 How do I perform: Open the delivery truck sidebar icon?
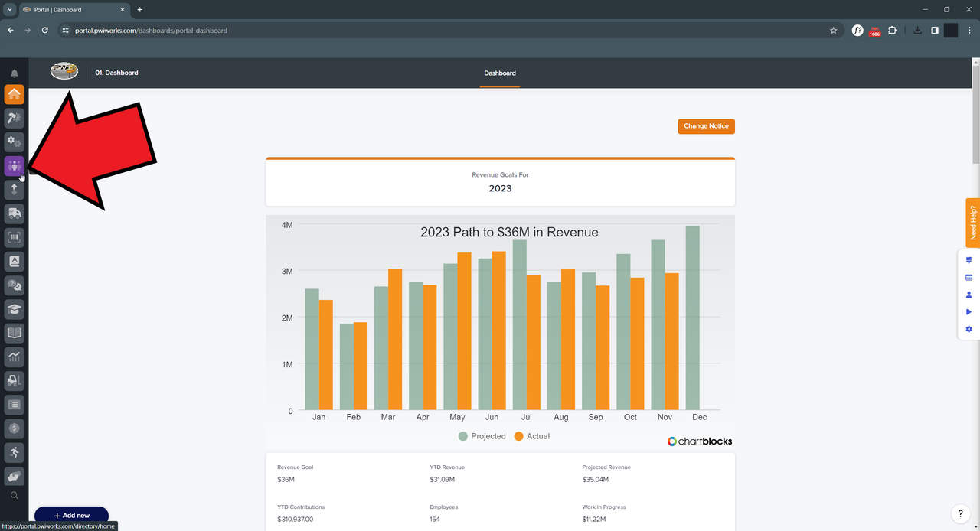[14, 213]
